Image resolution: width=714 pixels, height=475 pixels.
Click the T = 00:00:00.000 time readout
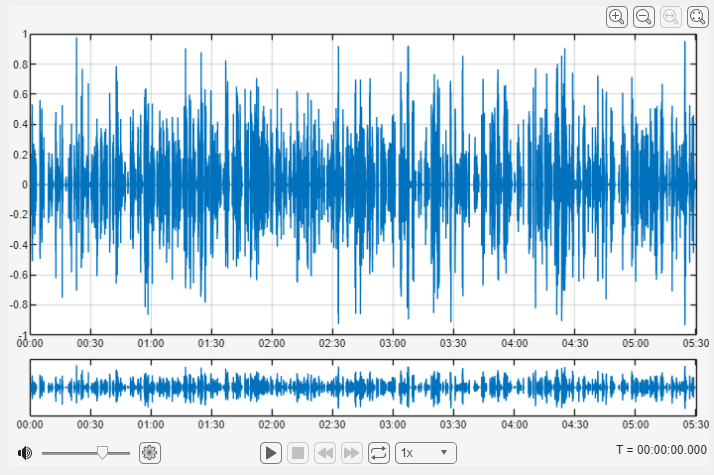click(661, 450)
